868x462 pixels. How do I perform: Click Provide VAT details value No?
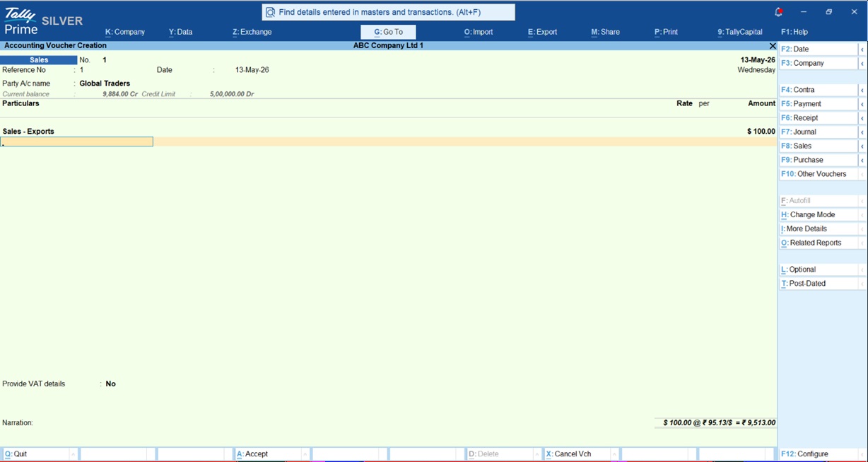point(111,384)
